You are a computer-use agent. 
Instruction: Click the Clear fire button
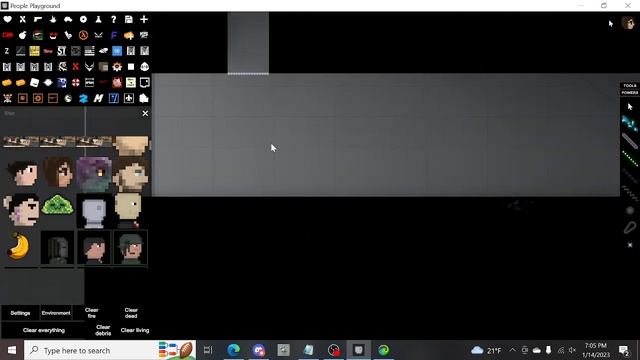point(91,313)
